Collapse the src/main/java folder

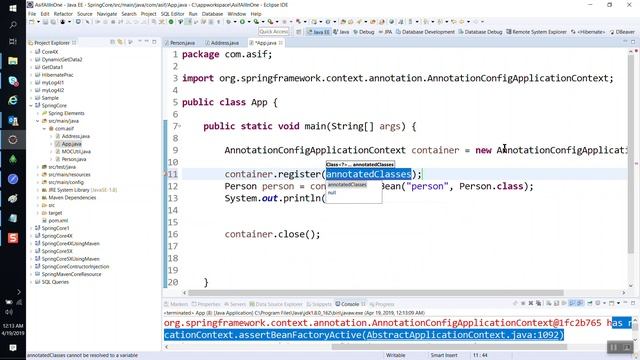38,121
